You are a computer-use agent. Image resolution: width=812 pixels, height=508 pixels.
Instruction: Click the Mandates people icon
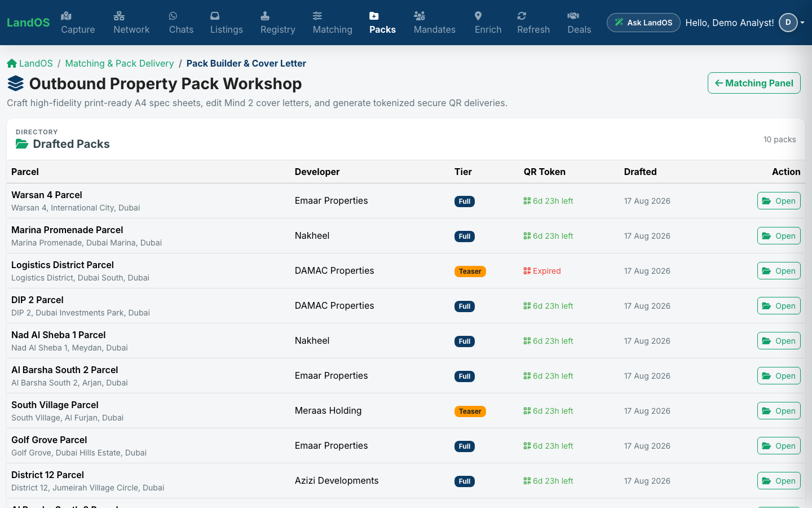pos(420,16)
